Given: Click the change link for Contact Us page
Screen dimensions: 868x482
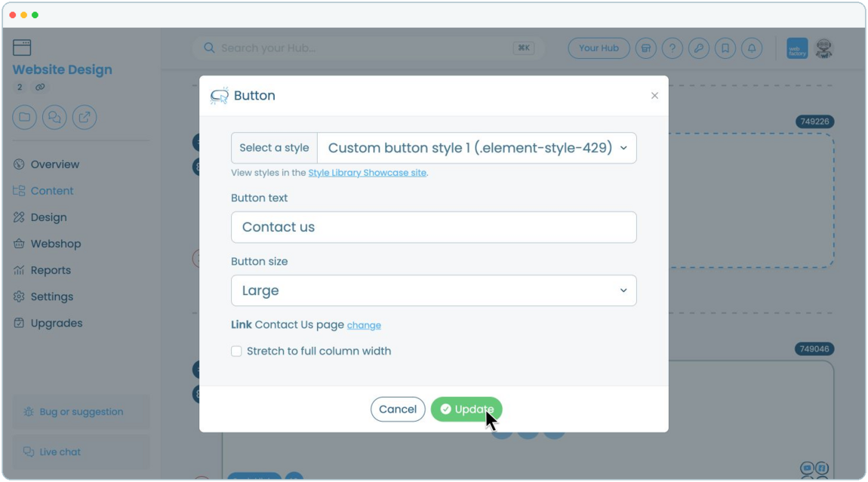Looking at the screenshot, I should pyautogui.click(x=364, y=325).
